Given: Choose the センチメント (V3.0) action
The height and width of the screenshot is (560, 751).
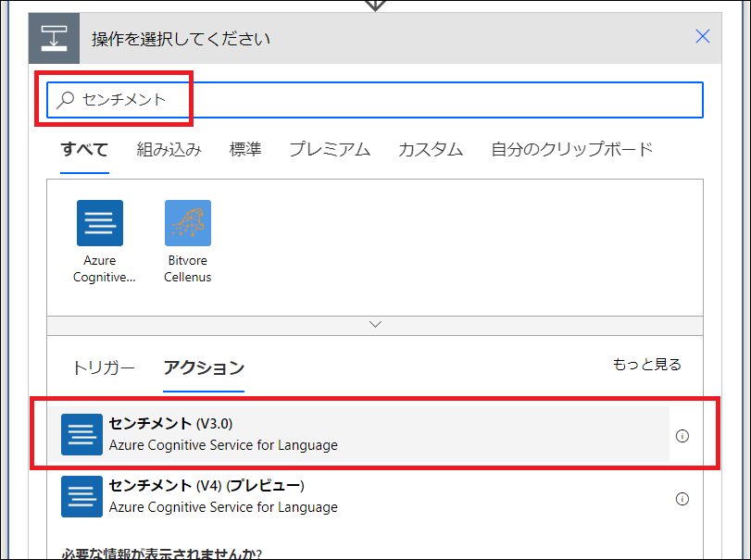Looking at the screenshot, I should coord(358,435).
